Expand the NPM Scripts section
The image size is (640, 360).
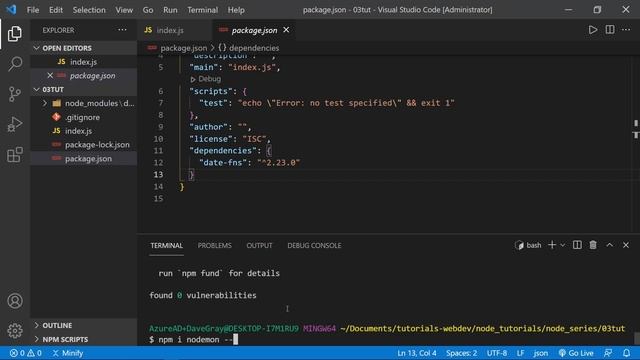[x=83, y=339]
